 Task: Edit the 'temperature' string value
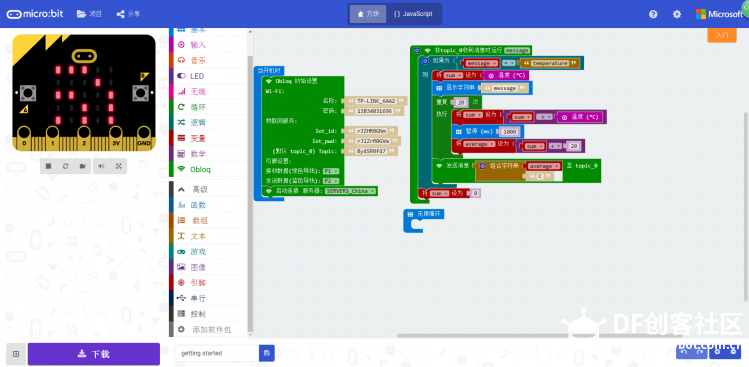tap(549, 63)
